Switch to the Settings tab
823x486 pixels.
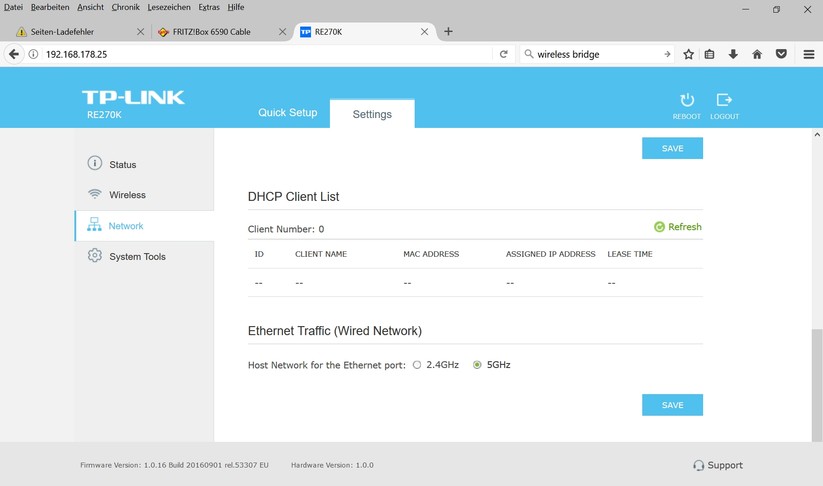(372, 114)
